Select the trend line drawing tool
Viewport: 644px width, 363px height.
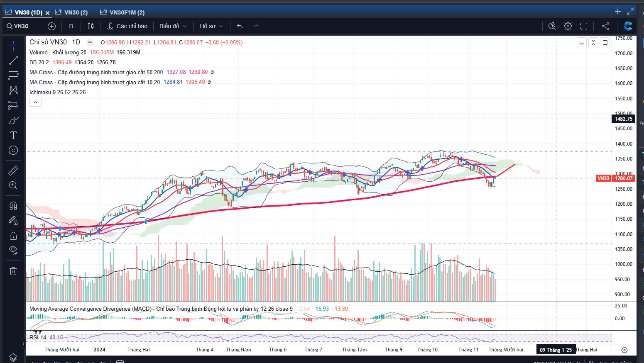[13, 61]
